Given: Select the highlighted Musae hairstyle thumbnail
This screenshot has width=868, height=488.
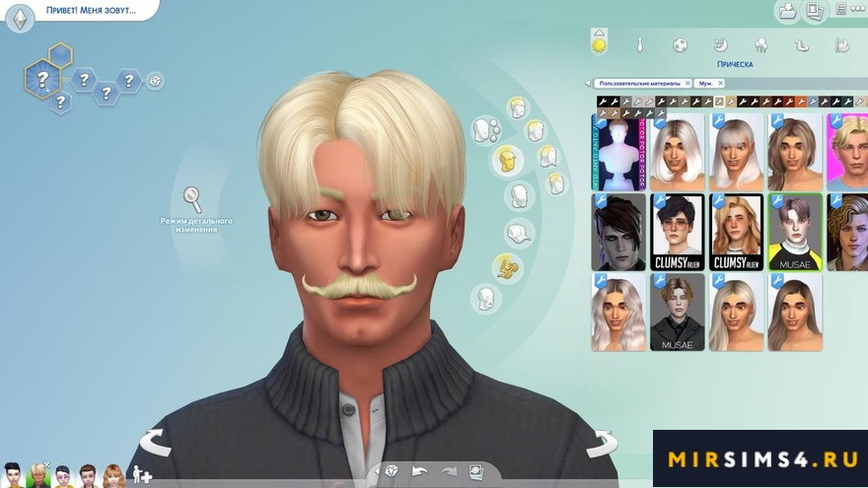Looking at the screenshot, I should point(795,232).
